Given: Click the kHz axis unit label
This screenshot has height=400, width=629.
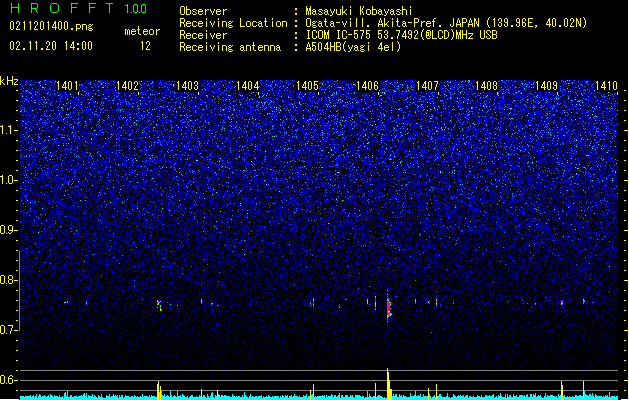Looking at the screenshot, I should pyautogui.click(x=9, y=81).
